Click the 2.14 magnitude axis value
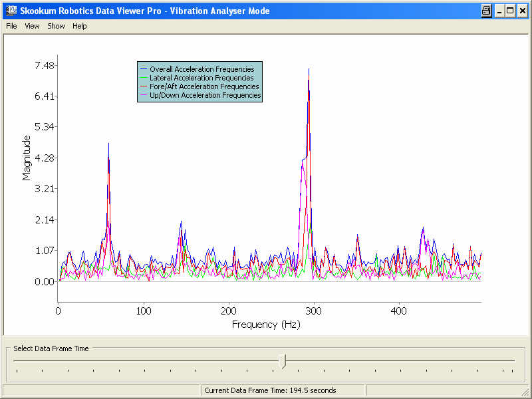Viewport: 532px width, 399px height. click(45, 220)
